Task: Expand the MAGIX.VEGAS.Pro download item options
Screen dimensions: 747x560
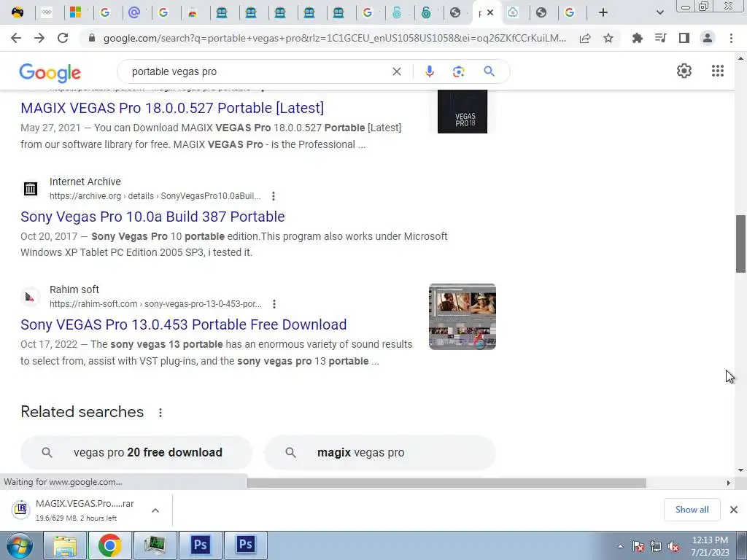Action: (155, 510)
